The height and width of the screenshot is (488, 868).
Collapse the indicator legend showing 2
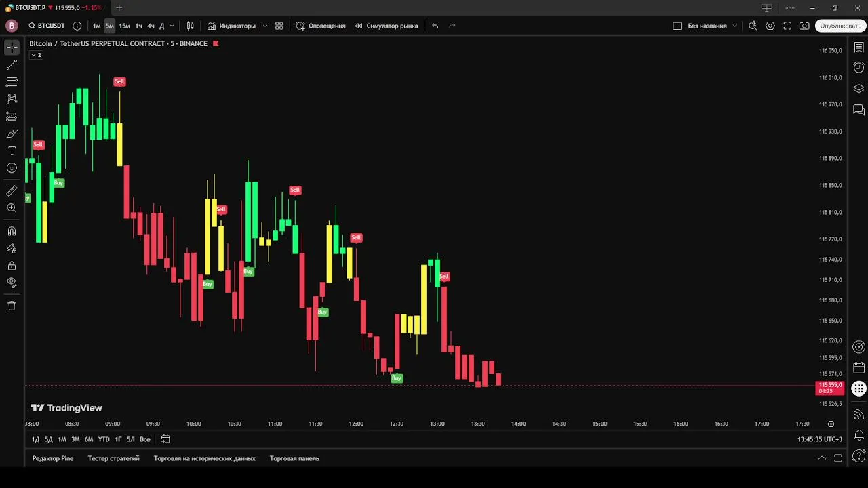click(x=36, y=55)
